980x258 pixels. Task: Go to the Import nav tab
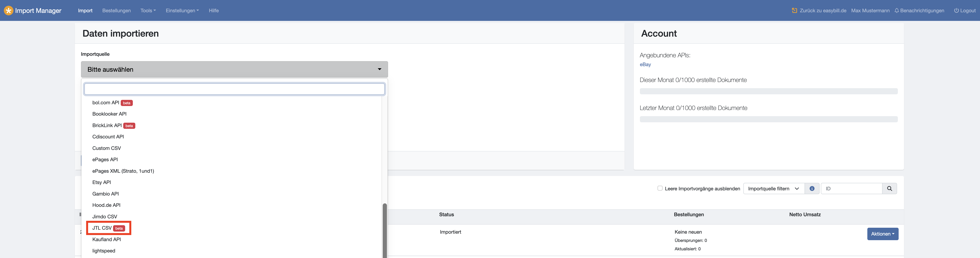pyautogui.click(x=85, y=11)
